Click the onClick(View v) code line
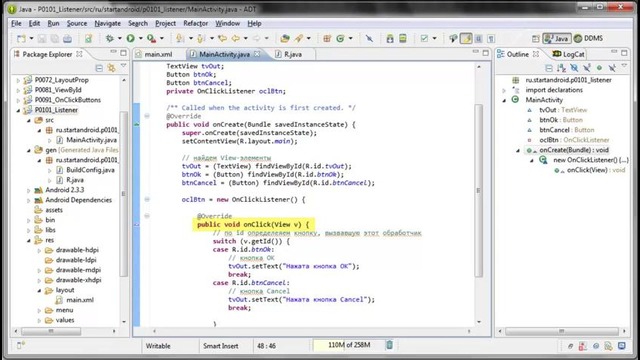 (253, 224)
